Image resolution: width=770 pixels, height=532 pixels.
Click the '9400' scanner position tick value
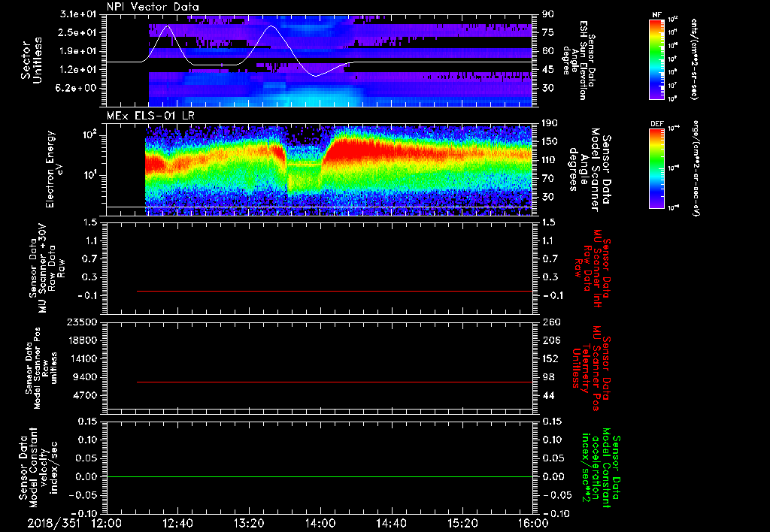click(x=85, y=377)
